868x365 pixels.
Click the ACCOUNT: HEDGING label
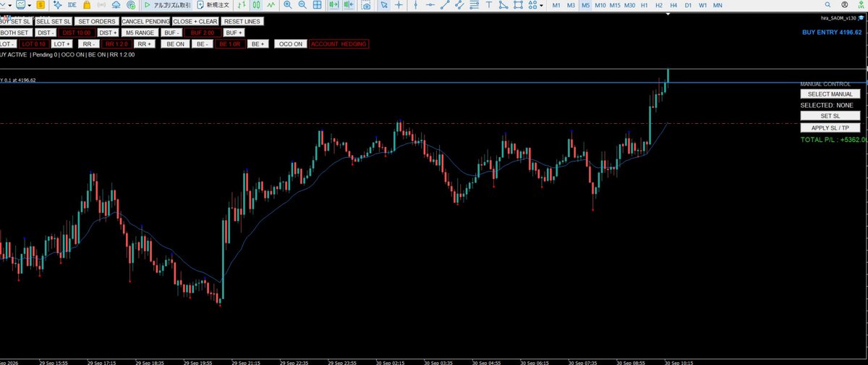click(339, 44)
